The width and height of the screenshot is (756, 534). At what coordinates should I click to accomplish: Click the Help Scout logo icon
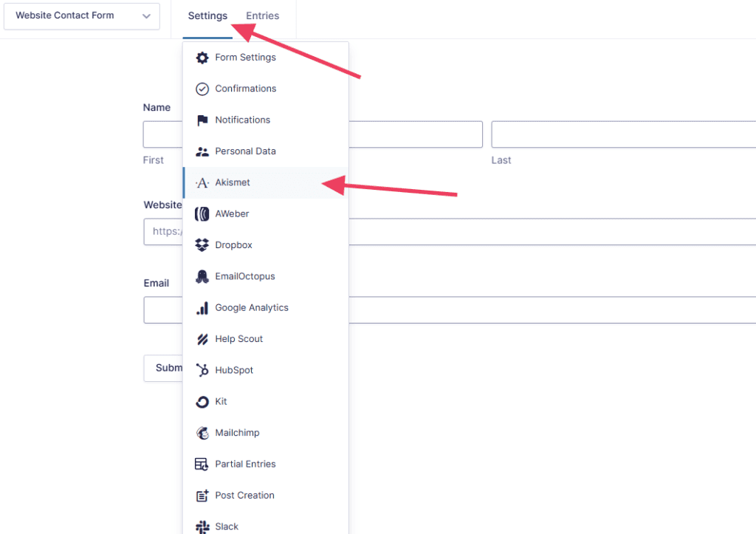point(202,339)
